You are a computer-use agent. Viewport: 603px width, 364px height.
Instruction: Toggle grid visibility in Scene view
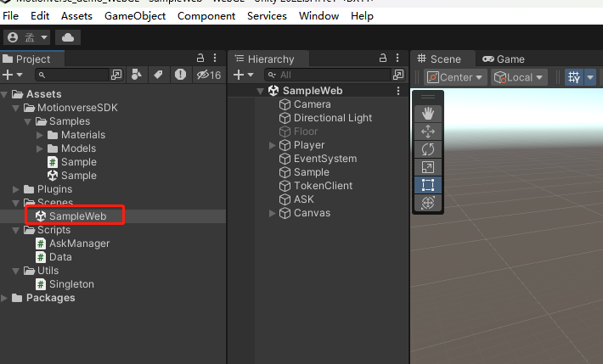(574, 77)
